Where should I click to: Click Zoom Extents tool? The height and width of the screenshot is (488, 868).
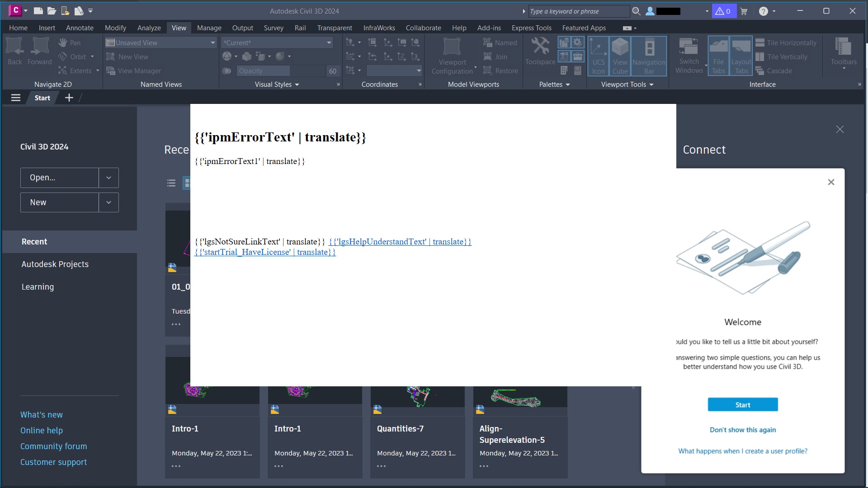(x=75, y=70)
